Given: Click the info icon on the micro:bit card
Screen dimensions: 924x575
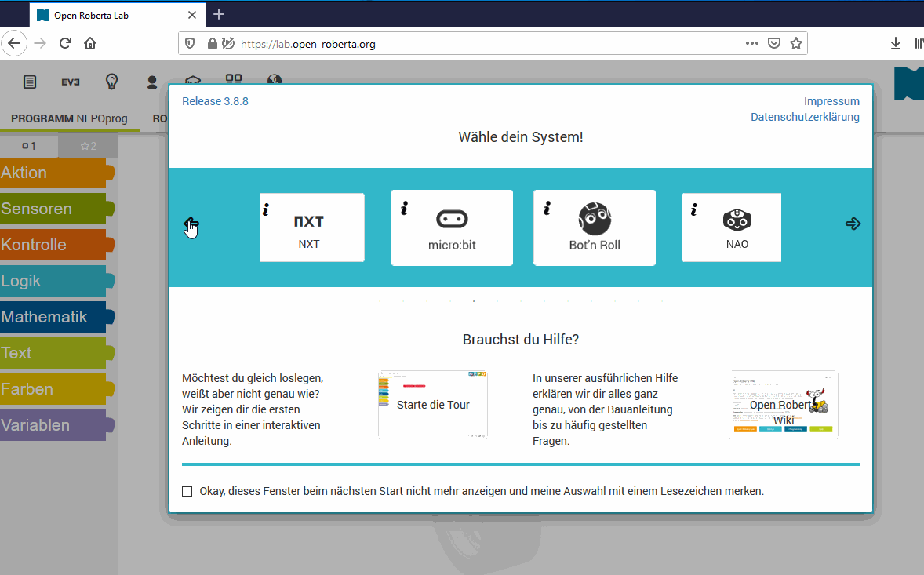Looking at the screenshot, I should 405,208.
